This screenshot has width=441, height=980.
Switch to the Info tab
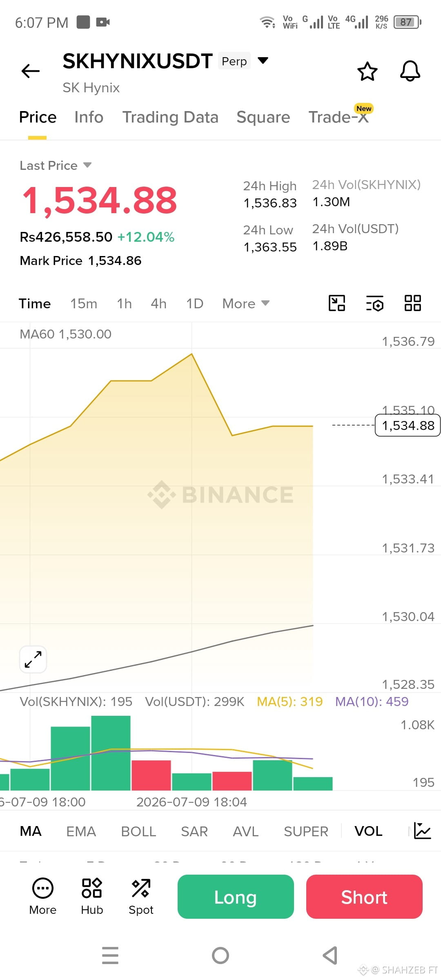89,117
